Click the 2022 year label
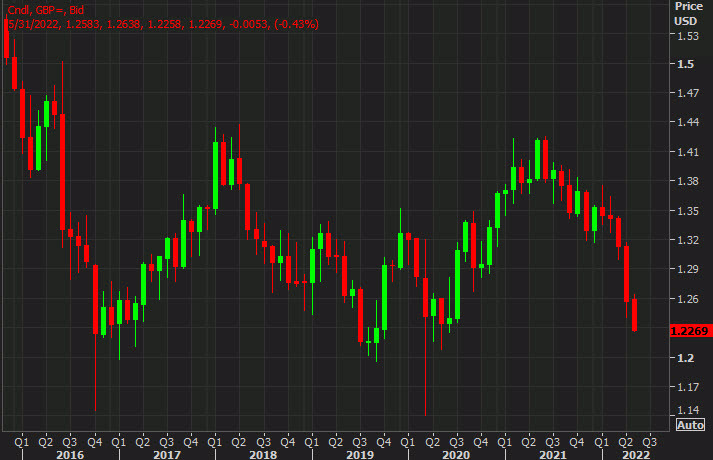This screenshot has width=713, height=460. pos(636,455)
